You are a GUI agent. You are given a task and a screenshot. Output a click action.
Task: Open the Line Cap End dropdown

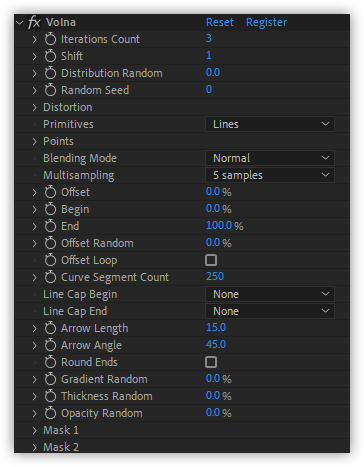coord(270,311)
